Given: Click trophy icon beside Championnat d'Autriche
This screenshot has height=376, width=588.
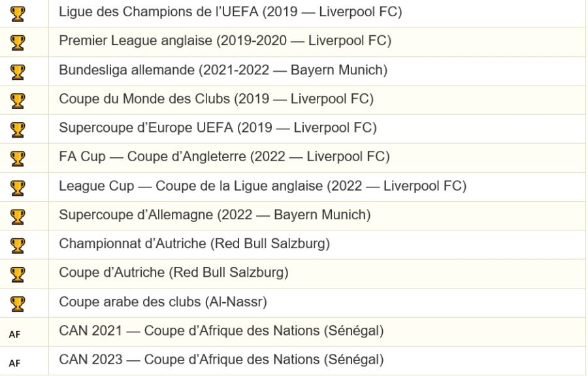Looking at the screenshot, I should [18, 245].
